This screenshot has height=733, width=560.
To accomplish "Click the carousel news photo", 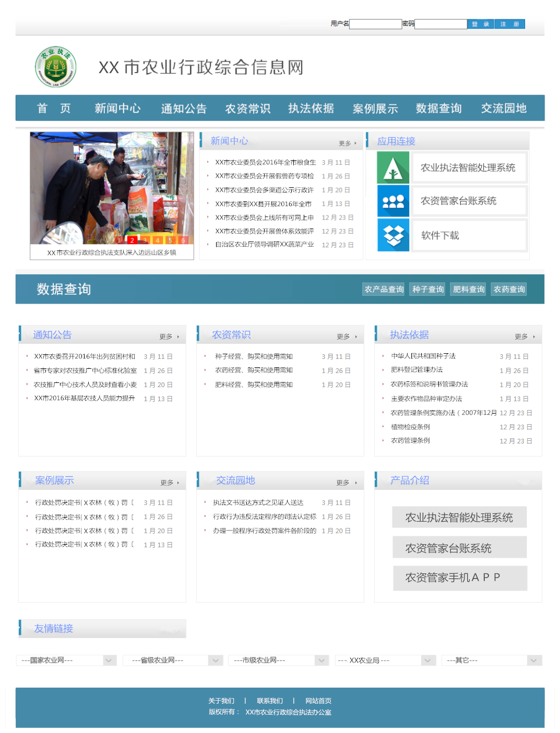I will pyautogui.click(x=112, y=188).
